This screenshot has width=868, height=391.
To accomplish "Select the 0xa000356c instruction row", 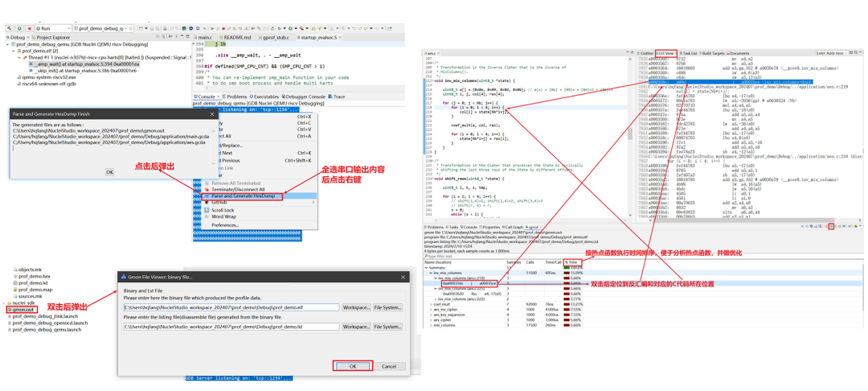I will 472,283.
